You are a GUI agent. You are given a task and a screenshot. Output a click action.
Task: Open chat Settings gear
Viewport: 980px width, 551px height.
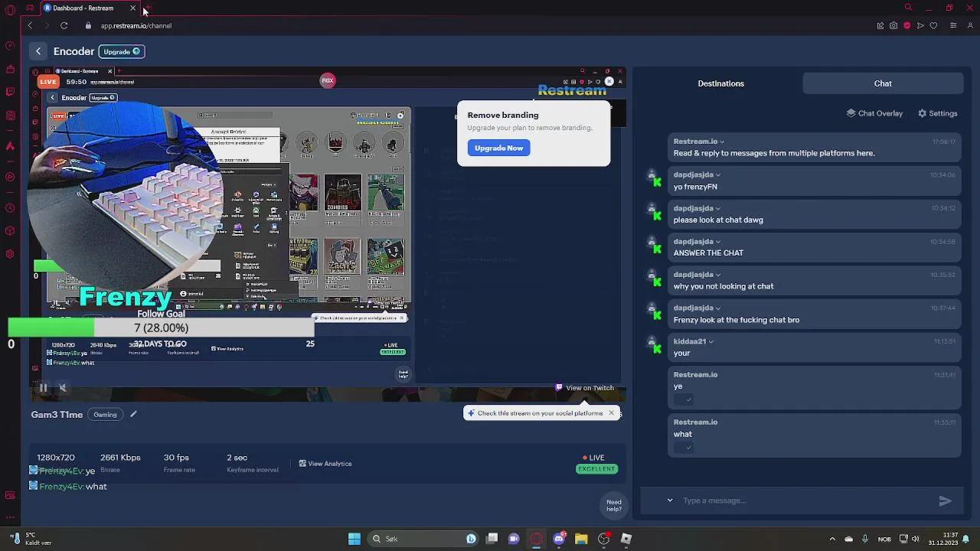pos(937,113)
